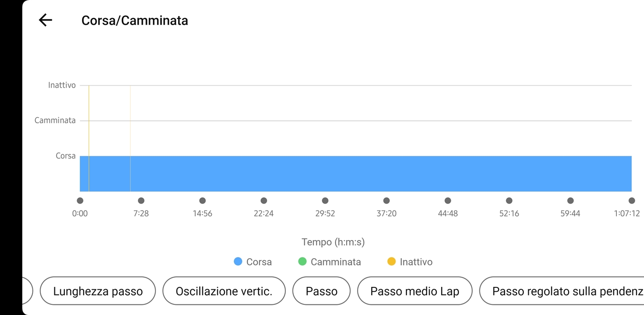Tap the 7:28 timeline dot

coord(141,201)
